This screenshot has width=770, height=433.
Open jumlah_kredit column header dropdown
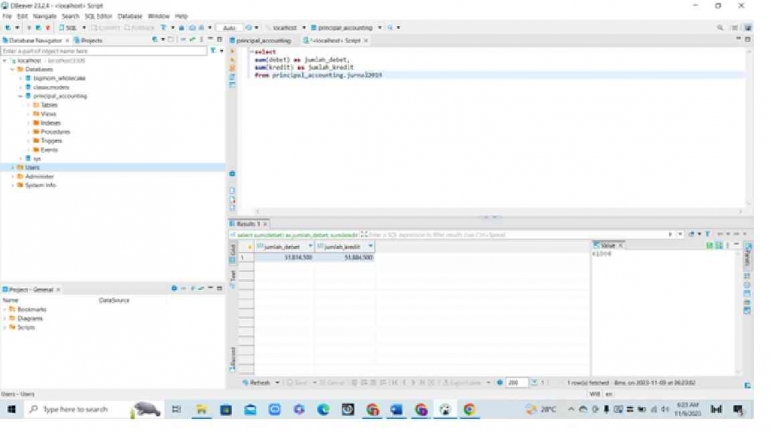click(371, 246)
